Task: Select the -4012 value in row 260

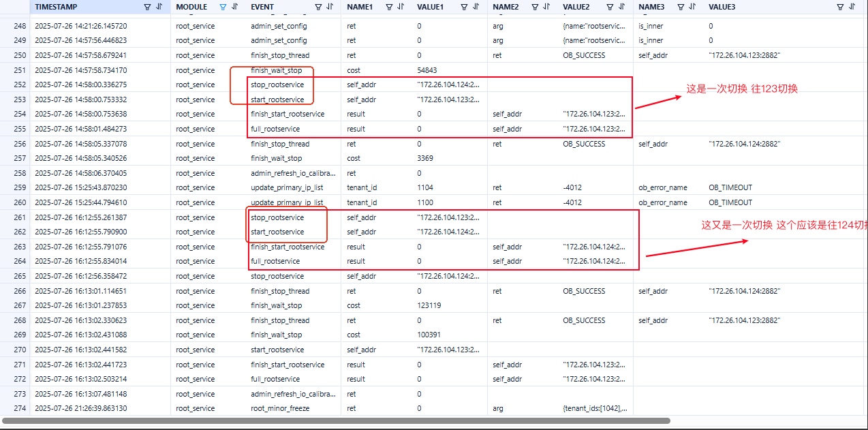Action: [572, 202]
